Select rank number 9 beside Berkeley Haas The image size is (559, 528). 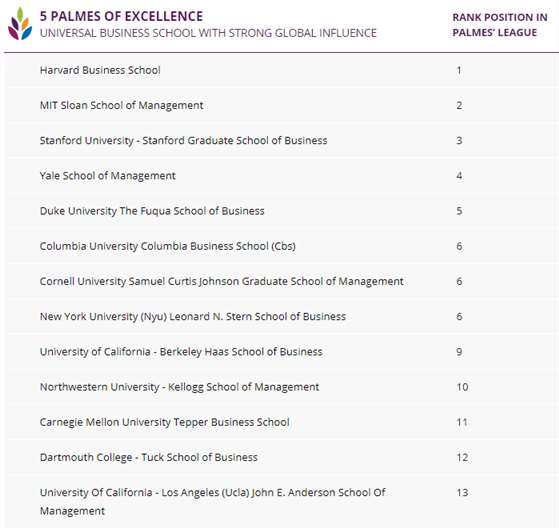pos(459,352)
